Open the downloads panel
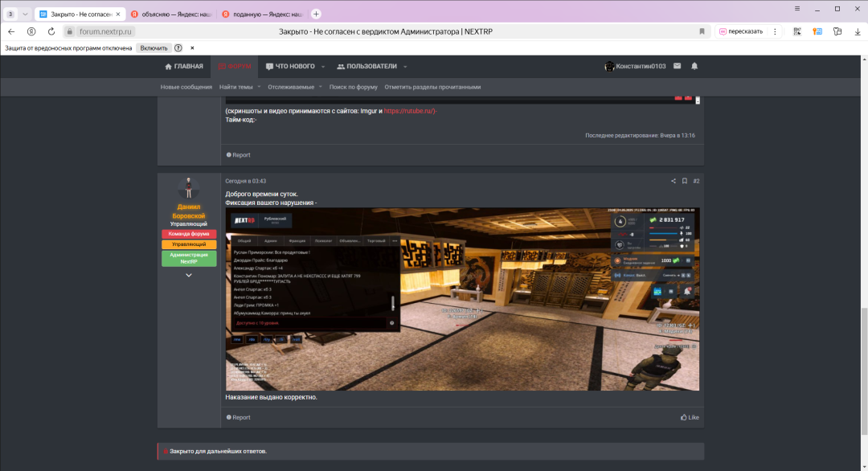 tap(858, 31)
